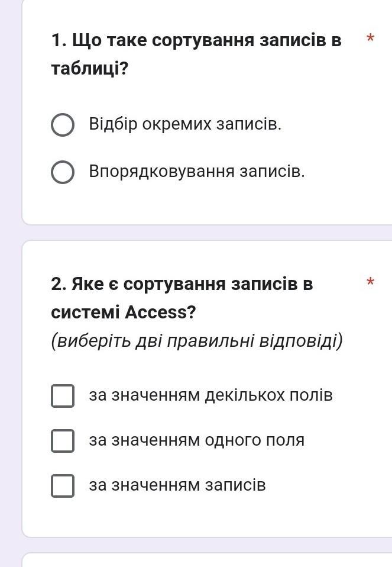Click the 'за значенням декількох полів' label text
Screen dimensions: 392x567
[x=210, y=395]
